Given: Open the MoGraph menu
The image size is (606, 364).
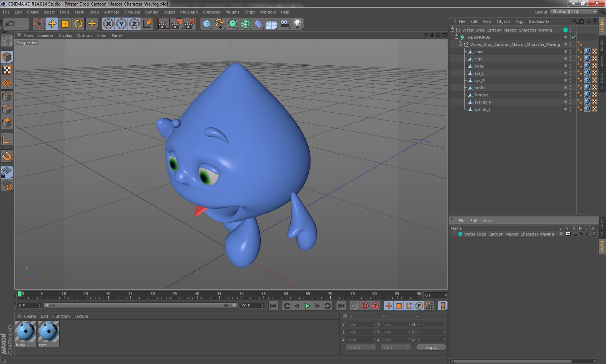Looking at the screenshot, I should [189, 12].
